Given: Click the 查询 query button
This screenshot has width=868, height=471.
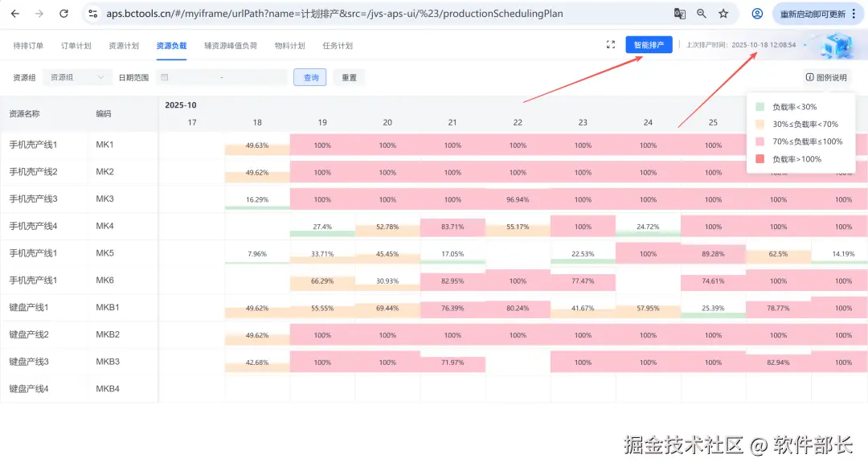Looking at the screenshot, I should tap(311, 77).
